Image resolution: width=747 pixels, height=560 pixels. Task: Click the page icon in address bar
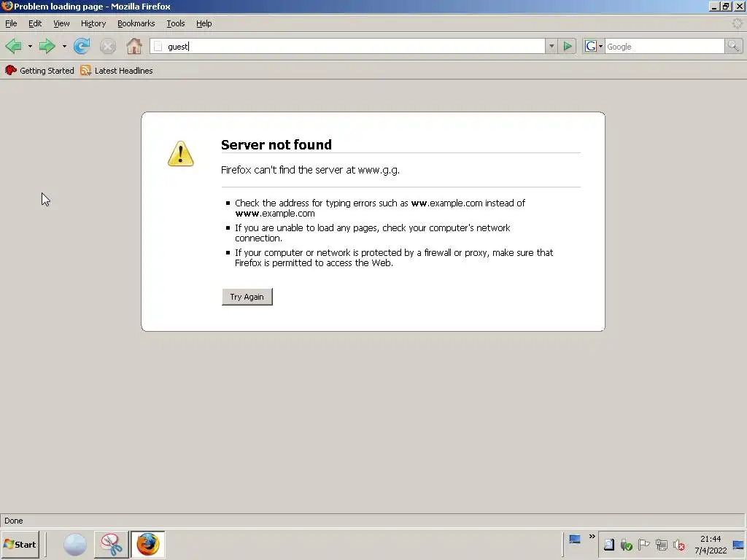[x=158, y=46]
